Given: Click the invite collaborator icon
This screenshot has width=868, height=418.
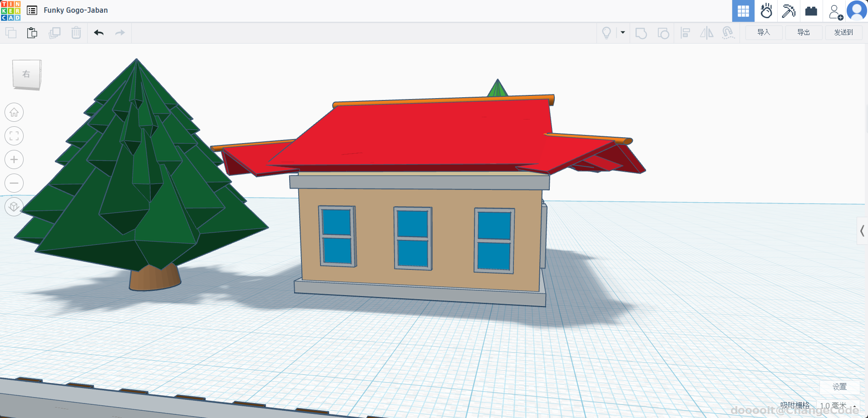Looking at the screenshot, I should (x=835, y=12).
